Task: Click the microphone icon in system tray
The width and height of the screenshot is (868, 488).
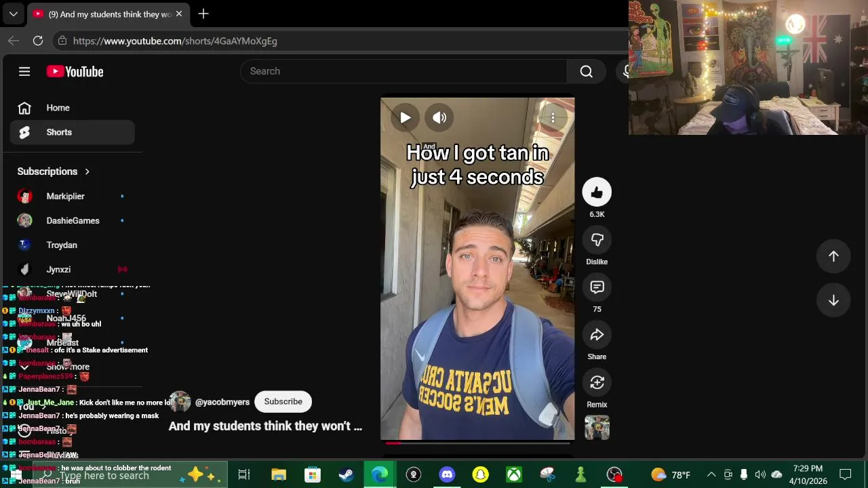Action: pyautogui.click(x=744, y=474)
